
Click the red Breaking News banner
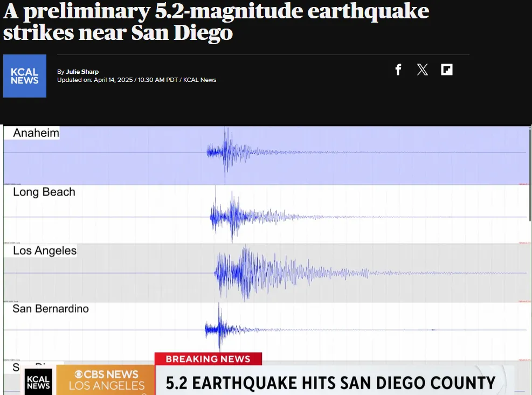point(208,359)
